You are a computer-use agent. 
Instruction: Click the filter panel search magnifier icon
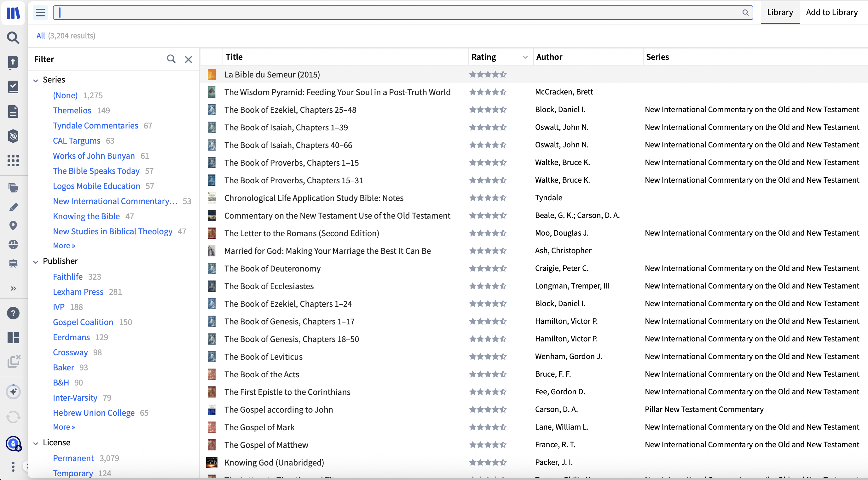pyautogui.click(x=171, y=59)
